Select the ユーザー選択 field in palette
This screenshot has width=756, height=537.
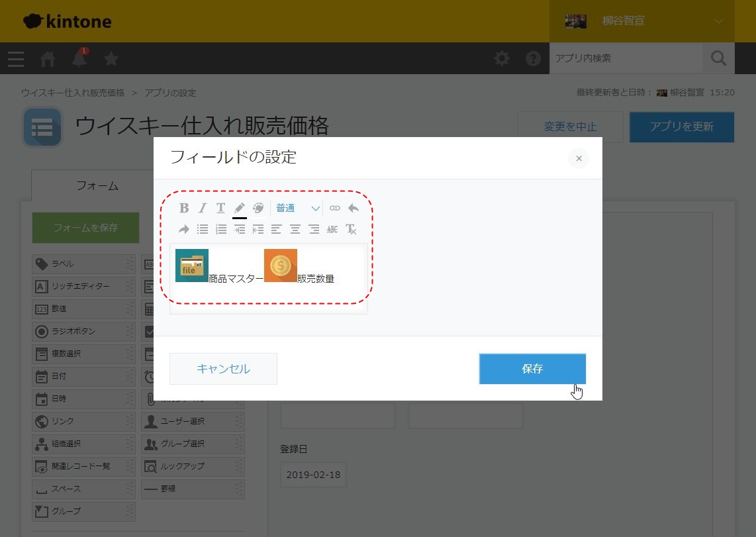pyautogui.click(x=193, y=421)
